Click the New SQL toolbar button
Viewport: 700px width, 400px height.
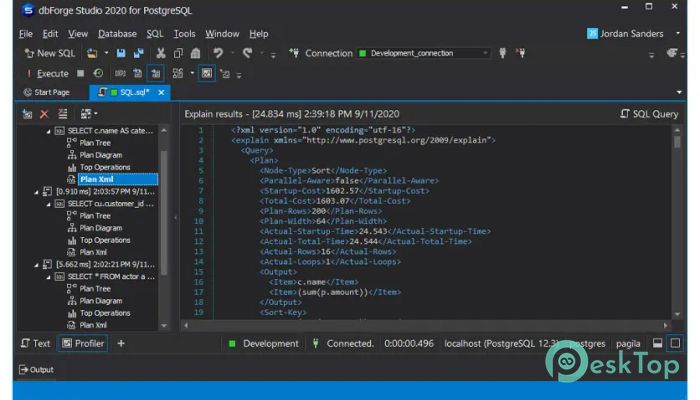(50, 53)
